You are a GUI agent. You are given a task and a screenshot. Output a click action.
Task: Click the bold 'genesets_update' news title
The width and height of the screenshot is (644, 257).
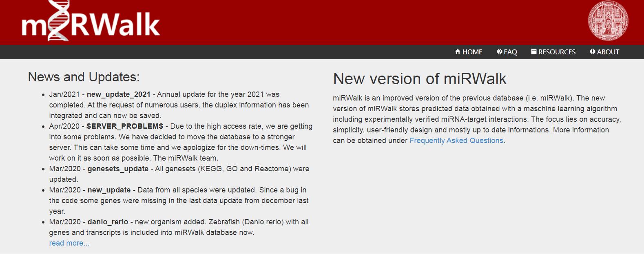[118, 169]
